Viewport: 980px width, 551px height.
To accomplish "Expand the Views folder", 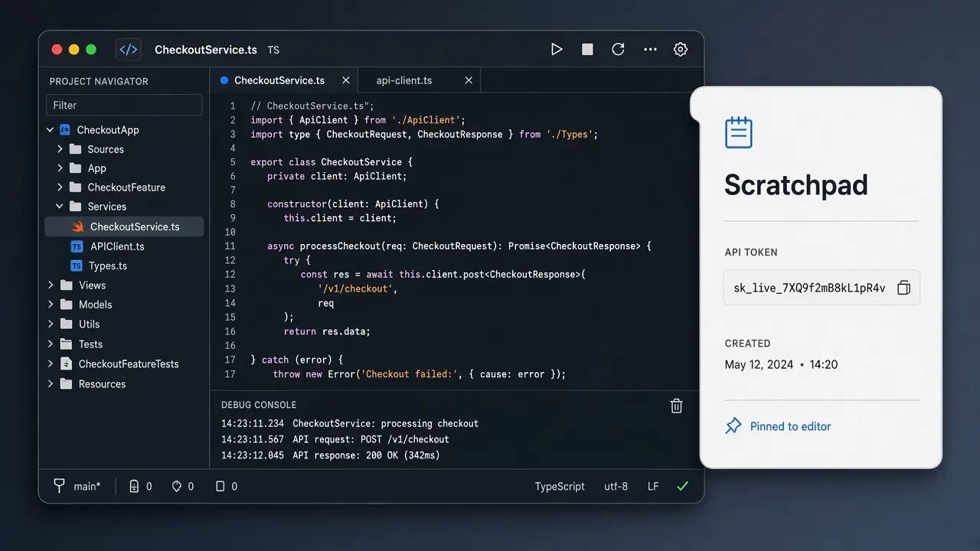I will (x=51, y=285).
